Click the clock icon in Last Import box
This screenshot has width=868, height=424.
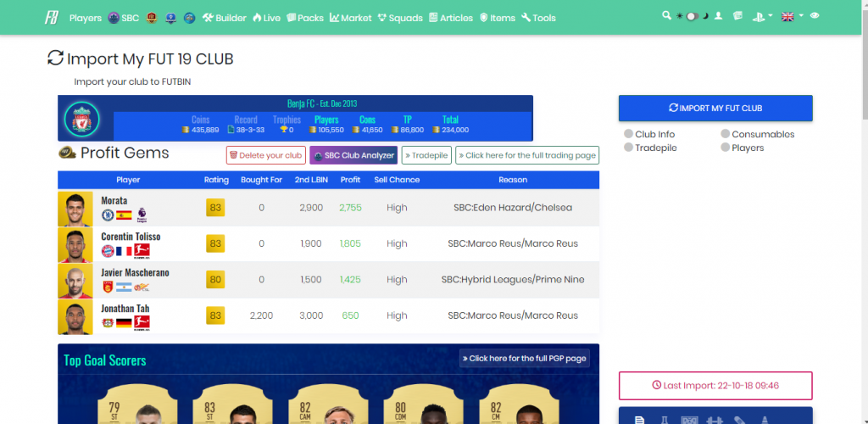tap(657, 385)
